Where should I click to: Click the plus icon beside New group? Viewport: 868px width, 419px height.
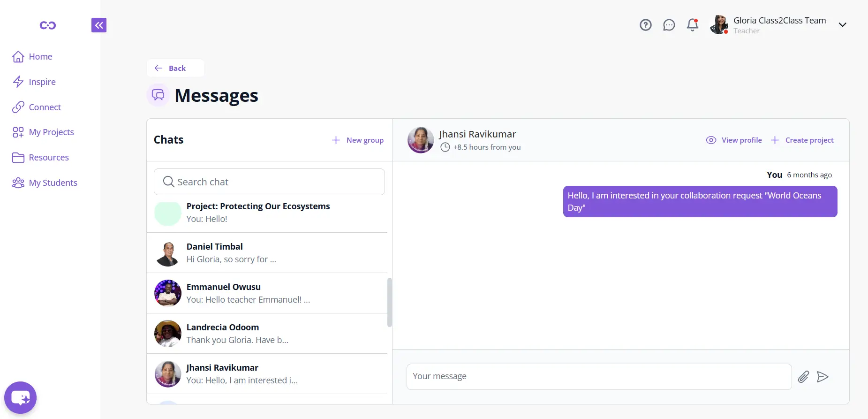[x=336, y=140]
